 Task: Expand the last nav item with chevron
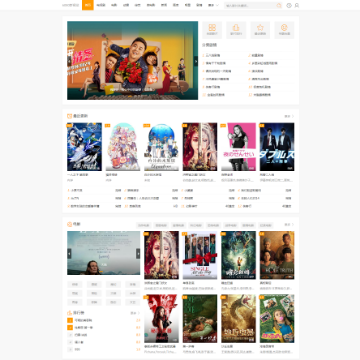pyautogui.click(x=213, y=5)
